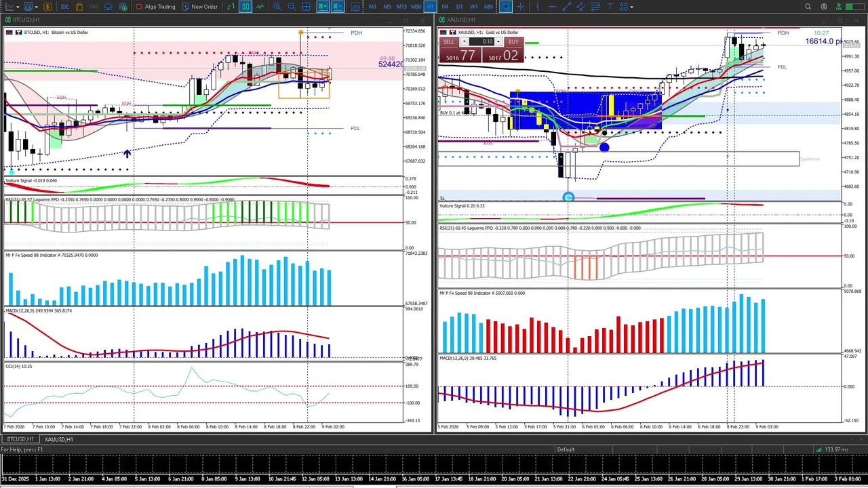868x488 pixels.
Task: Select the M15 timeframe
Action: (x=401, y=7)
